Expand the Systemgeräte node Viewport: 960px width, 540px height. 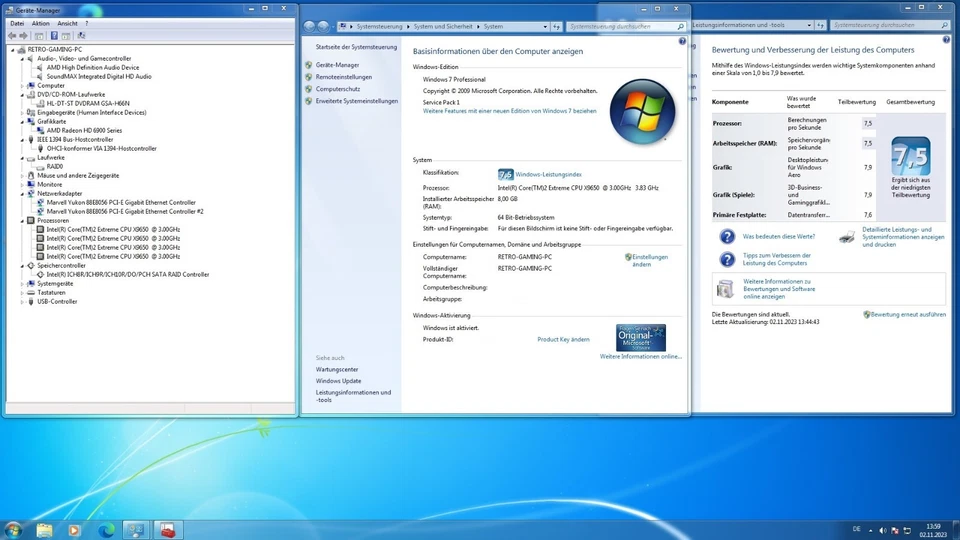pos(23,283)
